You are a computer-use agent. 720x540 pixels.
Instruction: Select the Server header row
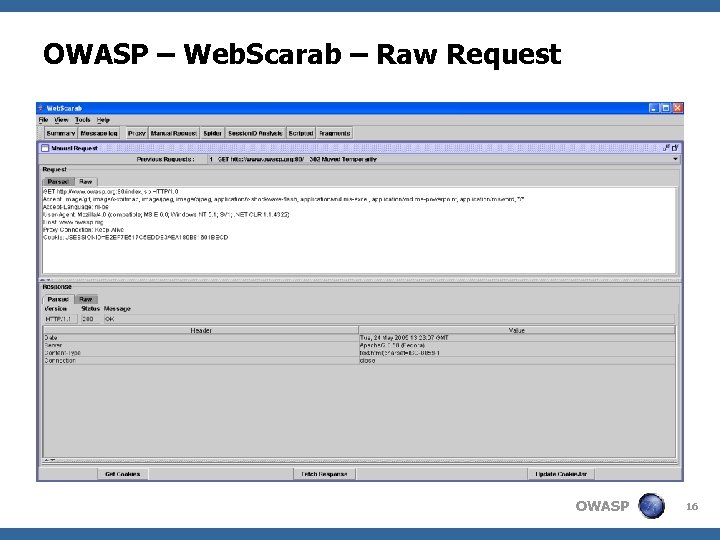point(359,345)
